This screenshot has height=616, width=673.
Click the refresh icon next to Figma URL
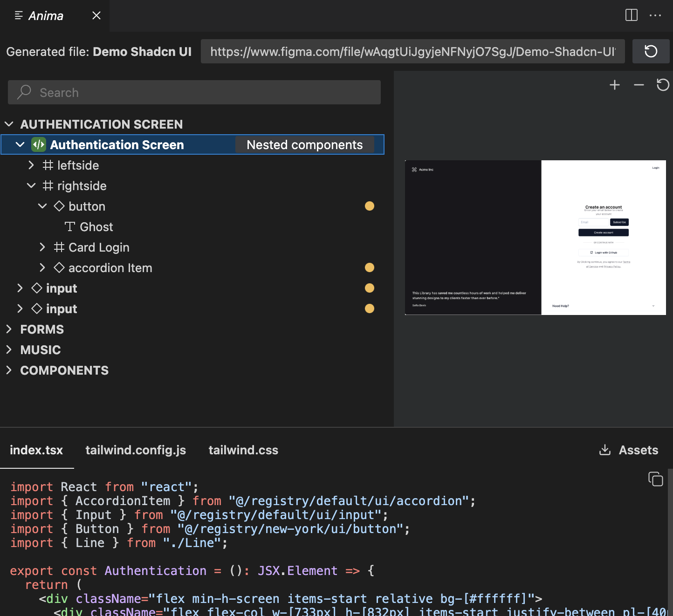(x=651, y=51)
